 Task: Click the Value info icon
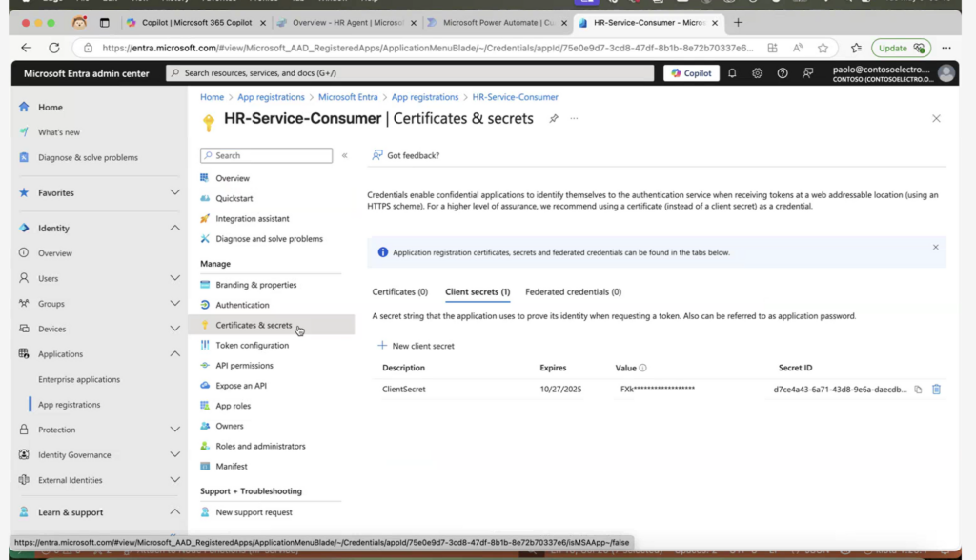point(643,368)
